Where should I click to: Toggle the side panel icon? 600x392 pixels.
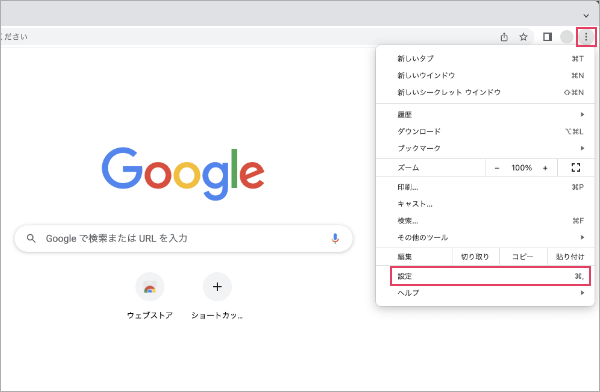[547, 37]
